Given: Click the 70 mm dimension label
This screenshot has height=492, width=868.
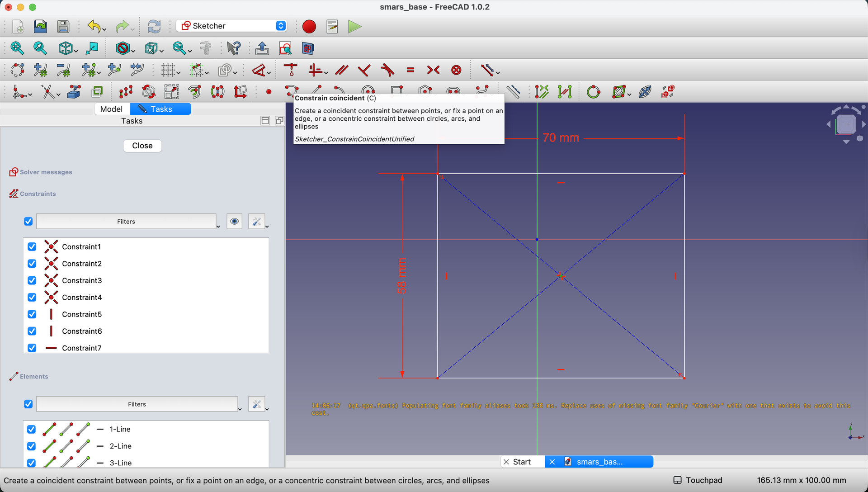Looking at the screenshot, I should point(561,138).
